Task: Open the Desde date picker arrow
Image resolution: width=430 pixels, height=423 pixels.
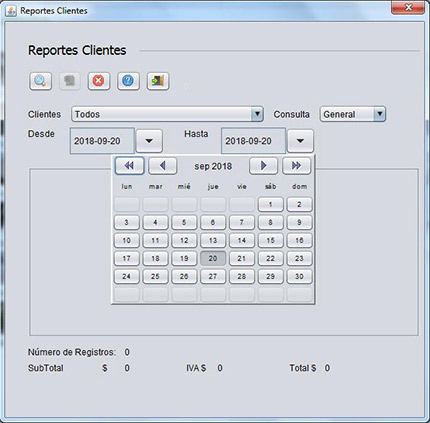Action: point(149,141)
